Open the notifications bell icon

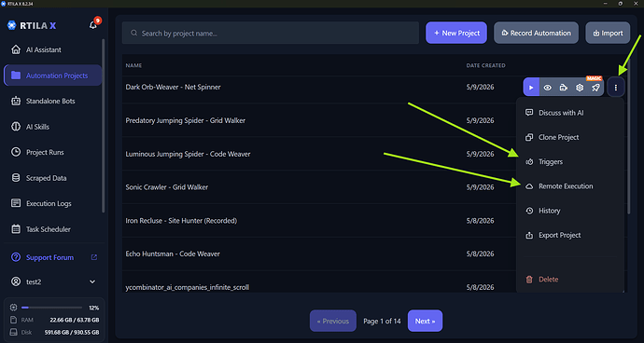93,25
